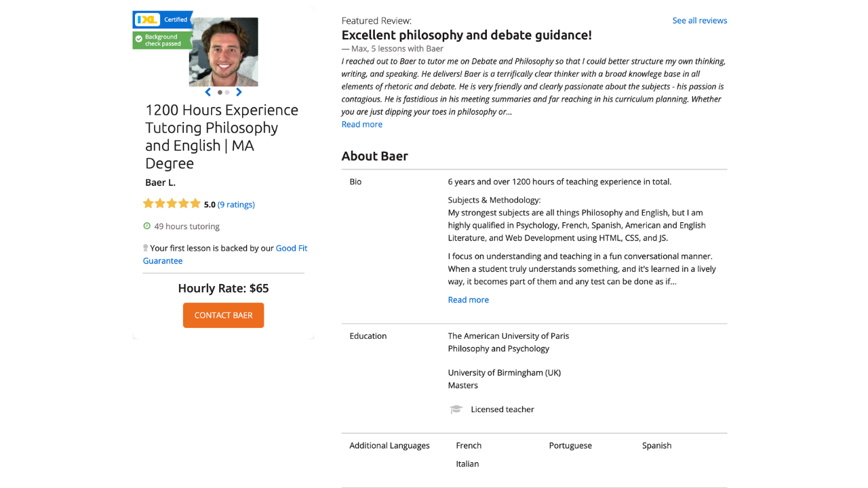This screenshot has width=868, height=488.
Task: Click the Contact Baer button
Action: [223, 315]
